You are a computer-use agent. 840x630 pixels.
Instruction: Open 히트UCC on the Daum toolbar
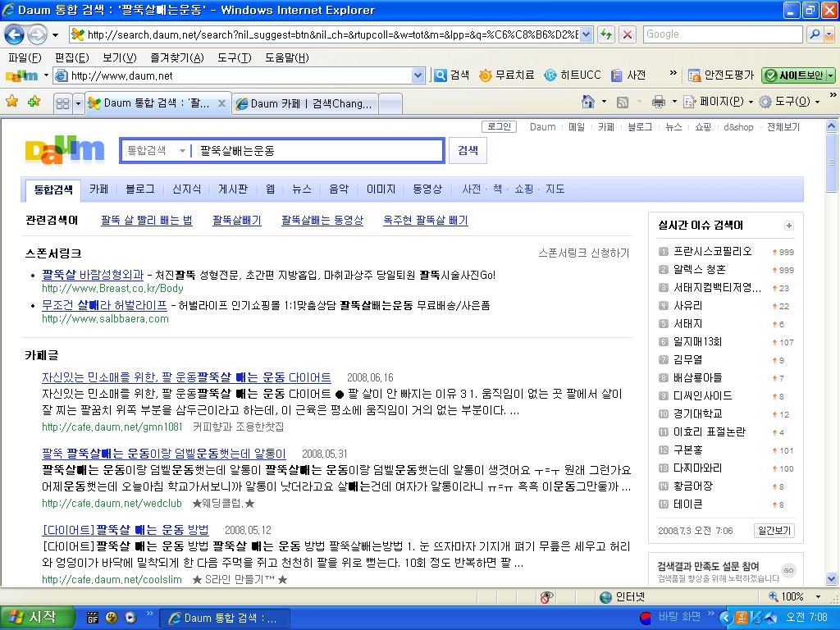coord(572,75)
